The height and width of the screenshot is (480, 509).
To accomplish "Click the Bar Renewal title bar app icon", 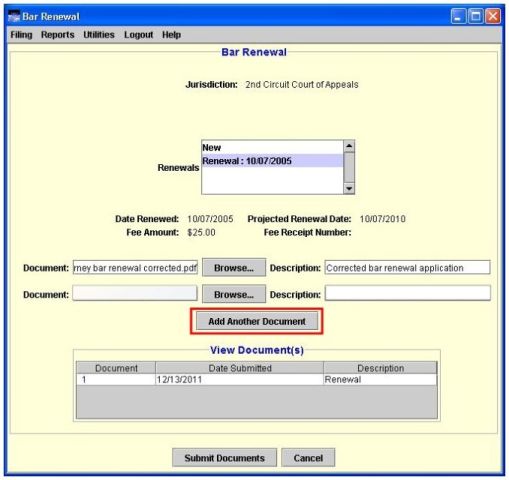I will 14,16.
